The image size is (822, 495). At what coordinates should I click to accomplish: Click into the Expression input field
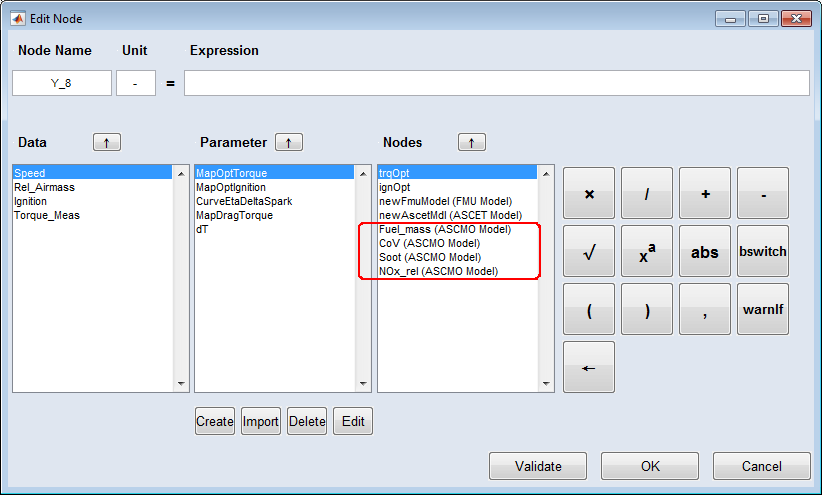496,83
